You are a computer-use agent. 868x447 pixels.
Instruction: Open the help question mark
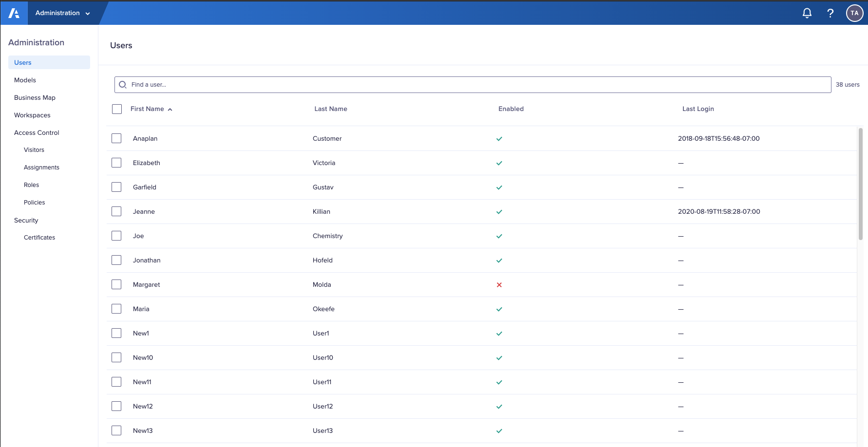830,13
